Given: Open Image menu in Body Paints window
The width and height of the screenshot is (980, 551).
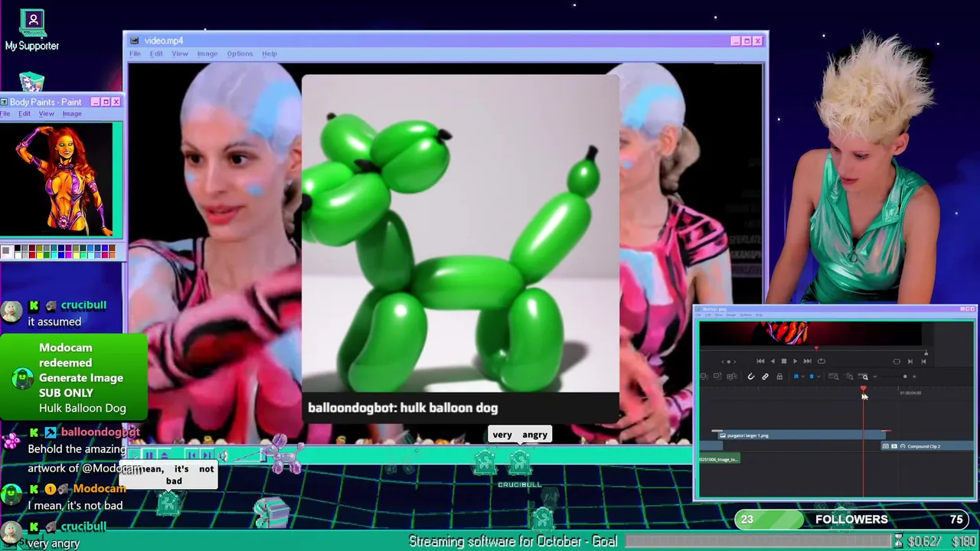Looking at the screenshot, I should pyautogui.click(x=72, y=114).
